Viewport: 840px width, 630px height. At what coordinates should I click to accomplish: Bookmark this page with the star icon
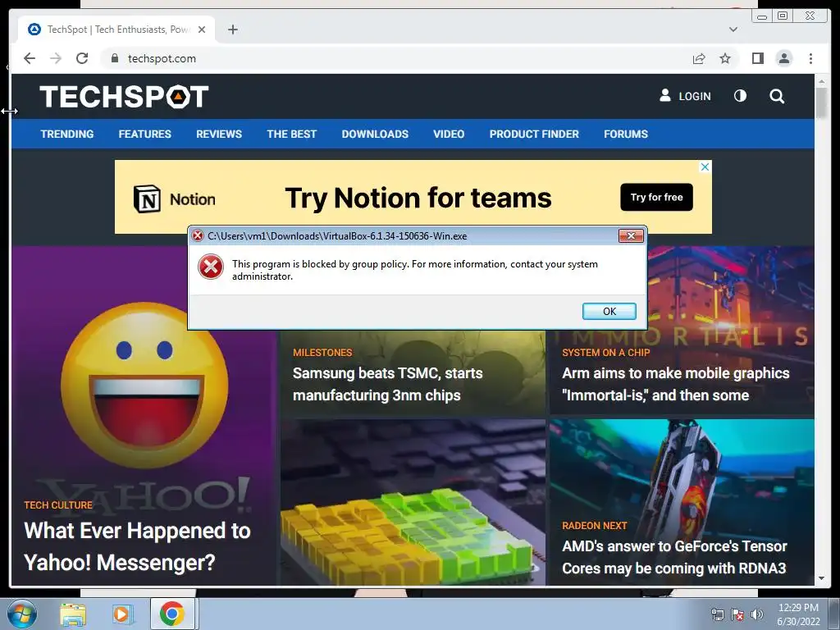coord(725,58)
